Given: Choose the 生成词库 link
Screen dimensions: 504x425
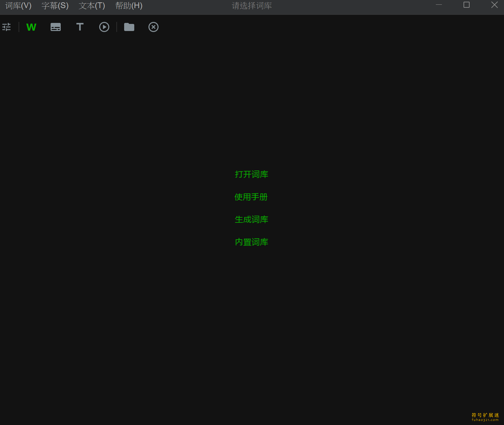Looking at the screenshot, I should pyautogui.click(x=251, y=219).
